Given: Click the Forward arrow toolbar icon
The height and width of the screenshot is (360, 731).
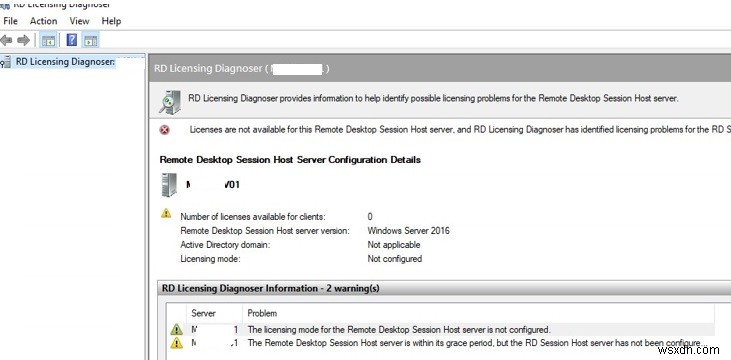Looking at the screenshot, I should pyautogui.click(x=23, y=41).
